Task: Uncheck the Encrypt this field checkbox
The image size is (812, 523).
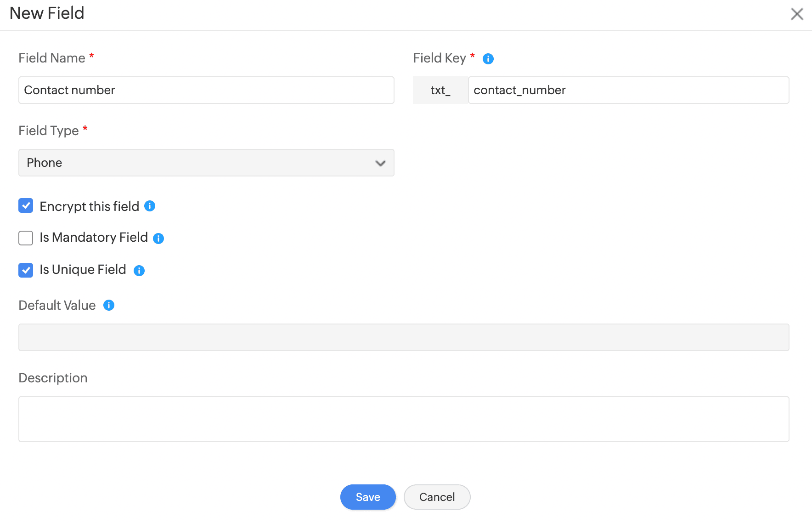Action: 26,206
